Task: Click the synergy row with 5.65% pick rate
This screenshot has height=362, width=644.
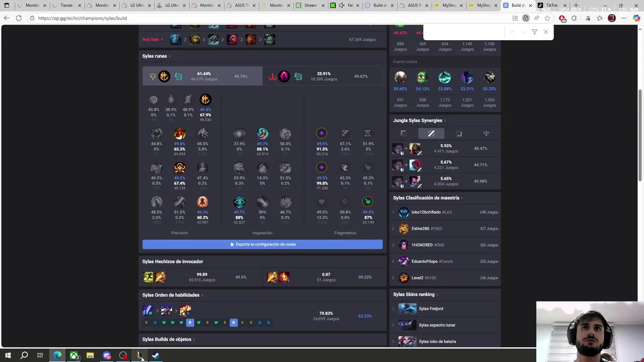Action: coord(445,181)
